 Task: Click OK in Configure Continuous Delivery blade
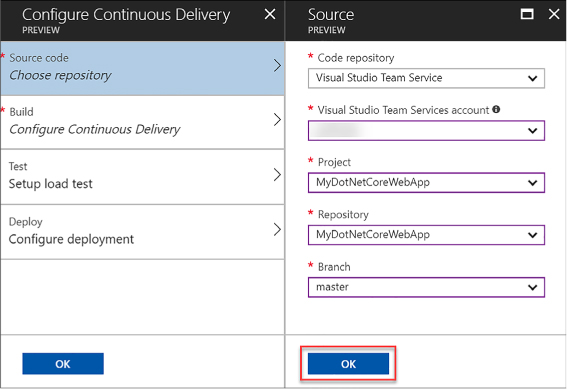[63, 364]
